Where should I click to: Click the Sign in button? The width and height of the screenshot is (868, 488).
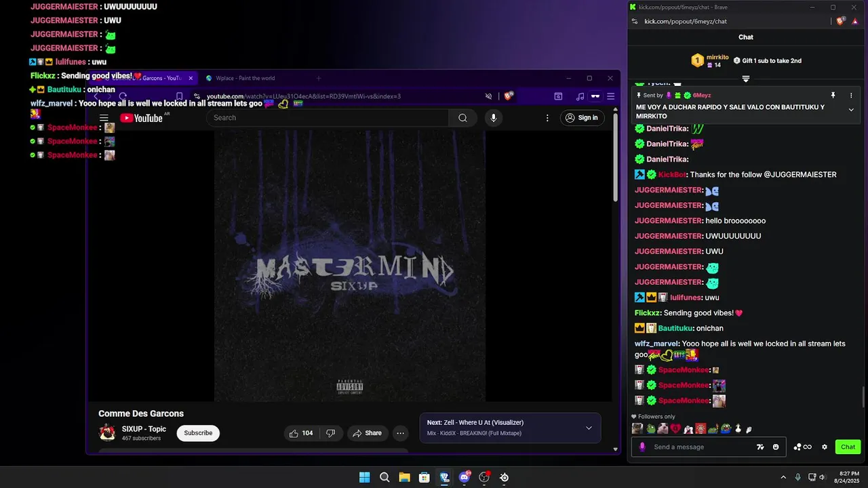582,118
